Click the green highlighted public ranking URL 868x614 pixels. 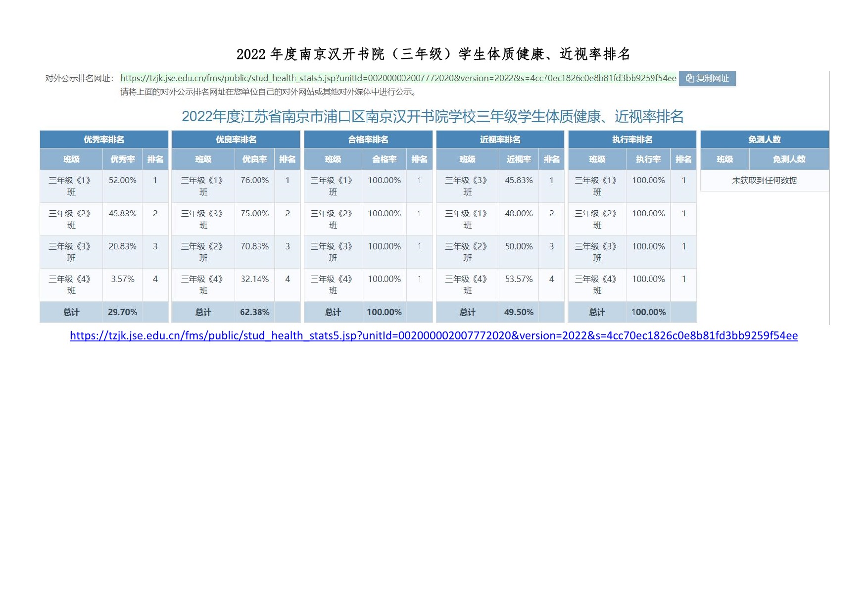pos(398,78)
